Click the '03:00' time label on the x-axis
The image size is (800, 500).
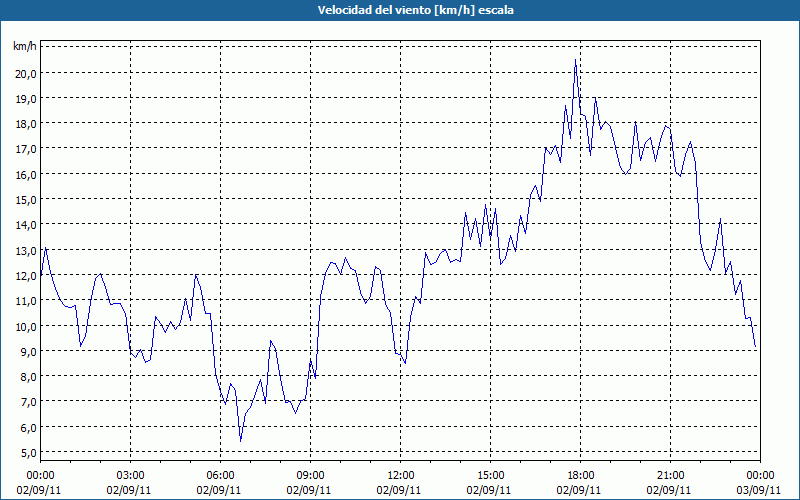[x=131, y=476]
